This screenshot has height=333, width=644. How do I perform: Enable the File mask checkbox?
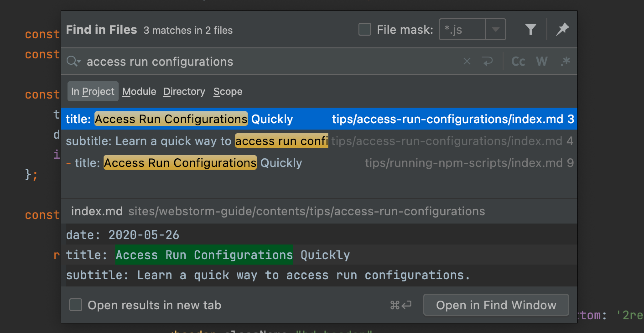(365, 29)
